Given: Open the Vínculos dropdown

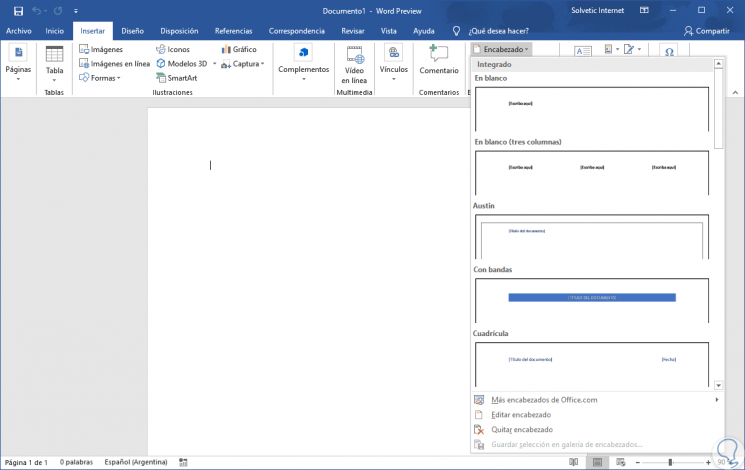Looking at the screenshot, I should pyautogui.click(x=393, y=64).
